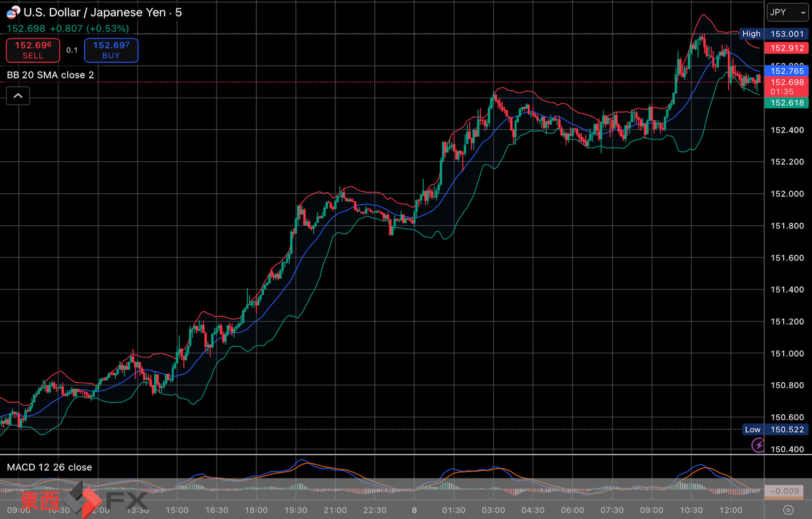This screenshot has width=812, height=519.
Task: Click the red 152.912 upper band tag
Action: click(x=787, y=48)
